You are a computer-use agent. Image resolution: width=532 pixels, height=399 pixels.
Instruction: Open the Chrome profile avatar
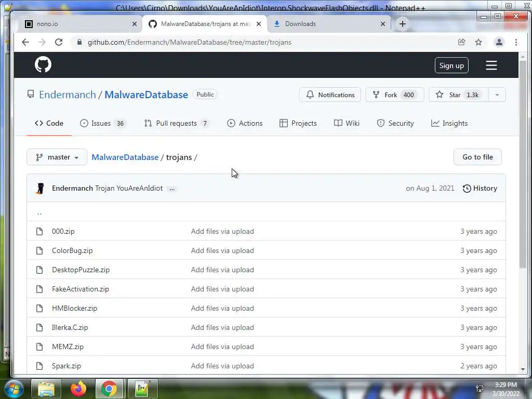[x=499, y=42]
